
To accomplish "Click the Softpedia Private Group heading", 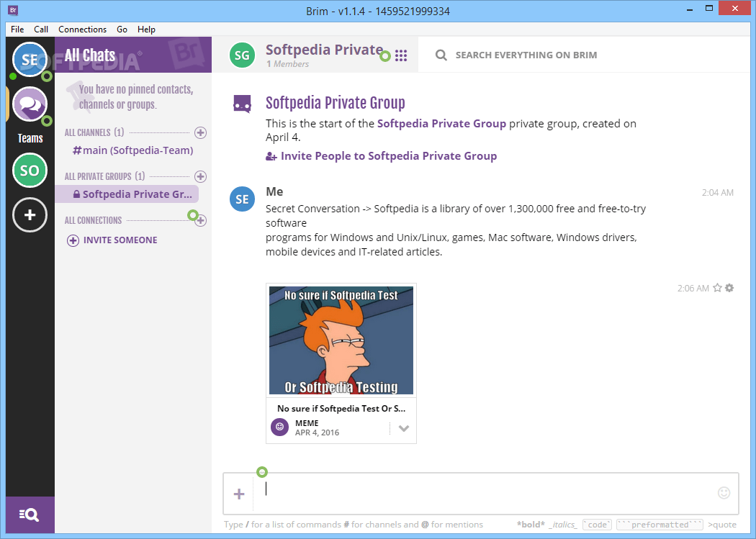I will [x=335, y=103].
